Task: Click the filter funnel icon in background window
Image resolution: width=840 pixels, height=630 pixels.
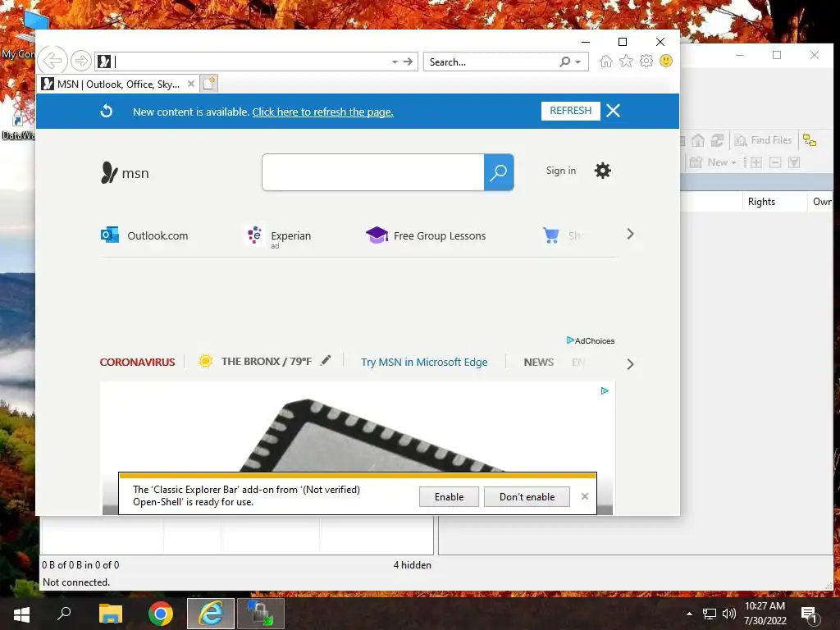Action: click(x=794, y=162)
